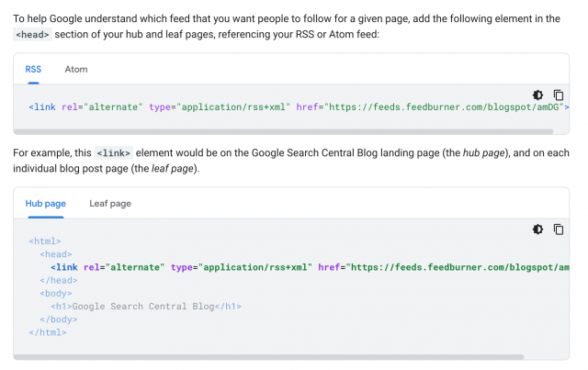Click the Hub page code horizontal scrollbar
588x370 pixels.
tap(269, 357)
